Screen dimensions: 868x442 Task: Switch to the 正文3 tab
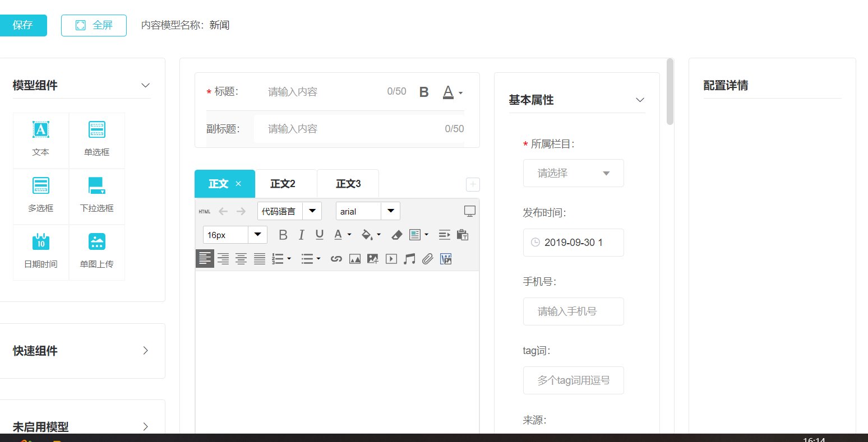348,184
